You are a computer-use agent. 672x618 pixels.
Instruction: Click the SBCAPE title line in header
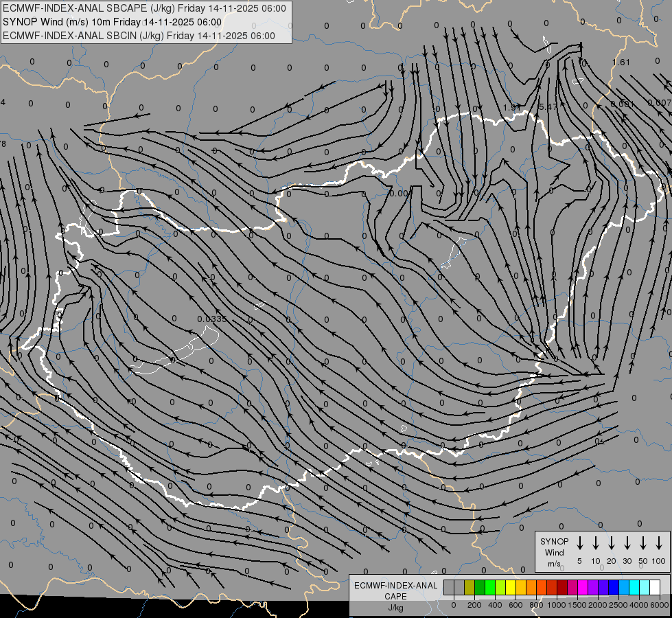coord(144,8)
